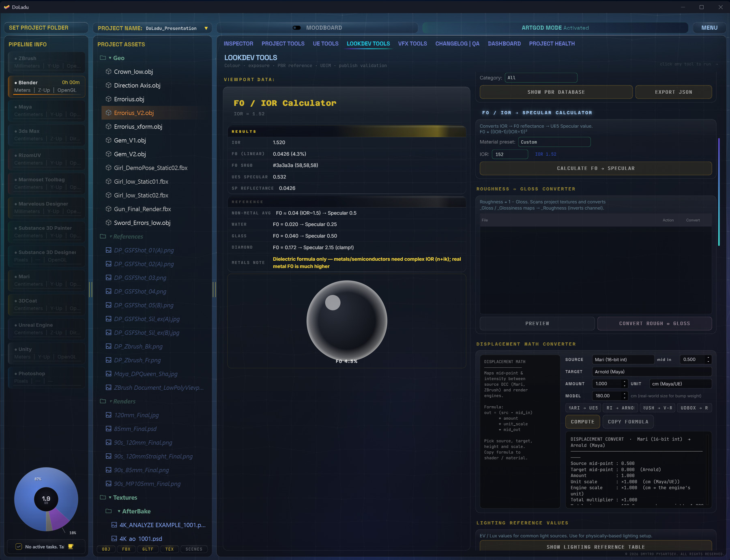Click the folder icon of the Textures group

pos(103,497)
